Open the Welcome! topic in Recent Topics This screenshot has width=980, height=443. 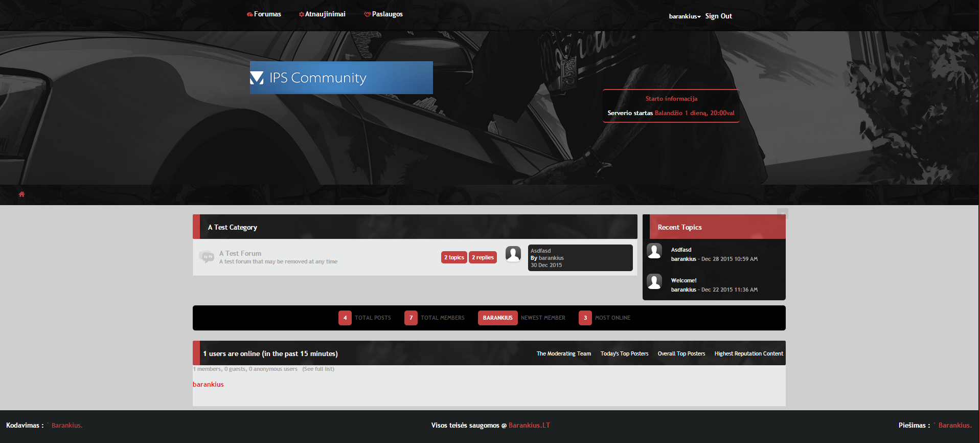tap(683, 280)
